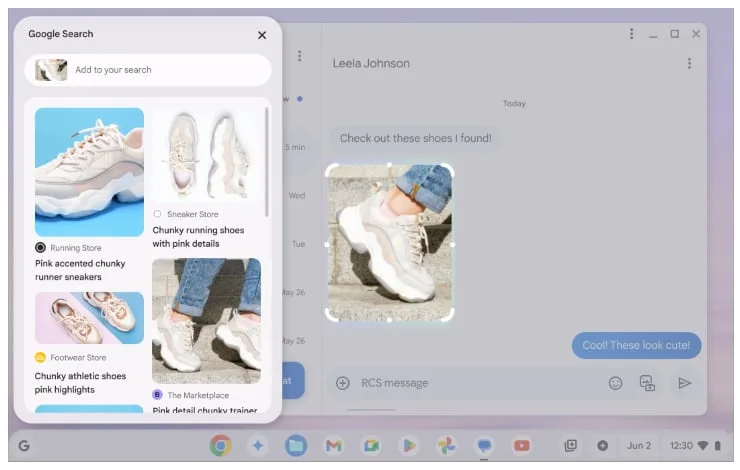
Task: Open the gallery attachment icon
Action: pyautogui.click(x=647, y=383)
